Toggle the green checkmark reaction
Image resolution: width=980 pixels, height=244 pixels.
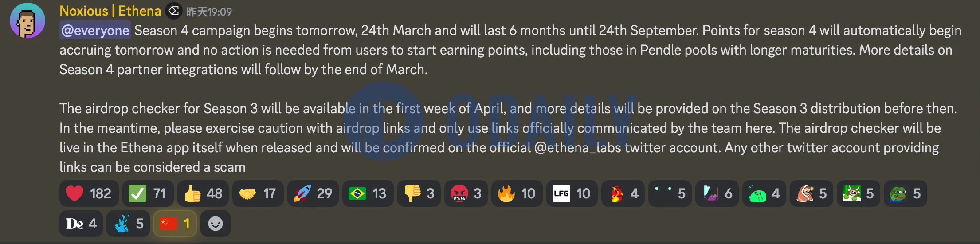[x=147, y=193]
